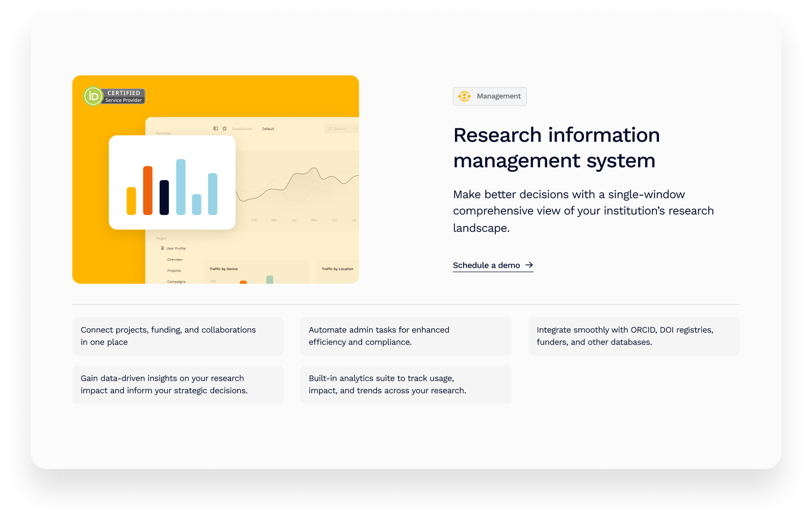The width and height of the screenshot is (812, 520).
Task: Click the Management badge people icon
Action: pos(464,96)
